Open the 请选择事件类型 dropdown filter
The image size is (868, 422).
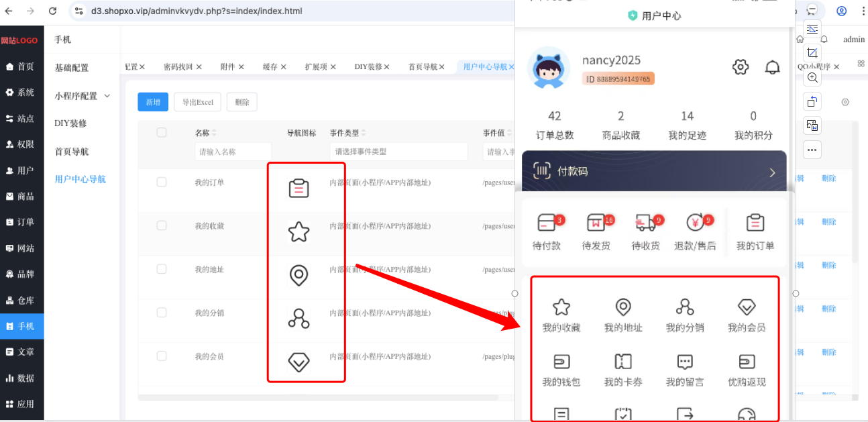[398, 152]
